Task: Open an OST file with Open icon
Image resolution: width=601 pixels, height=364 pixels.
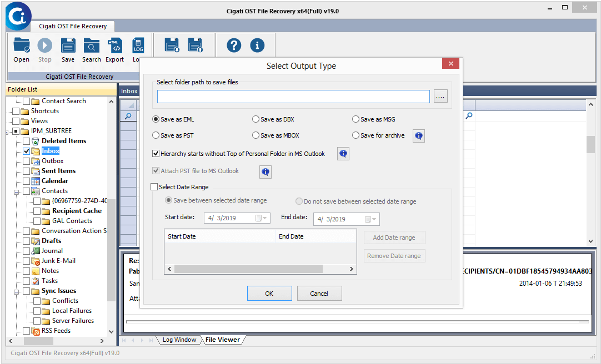Action: pos(22,46)
